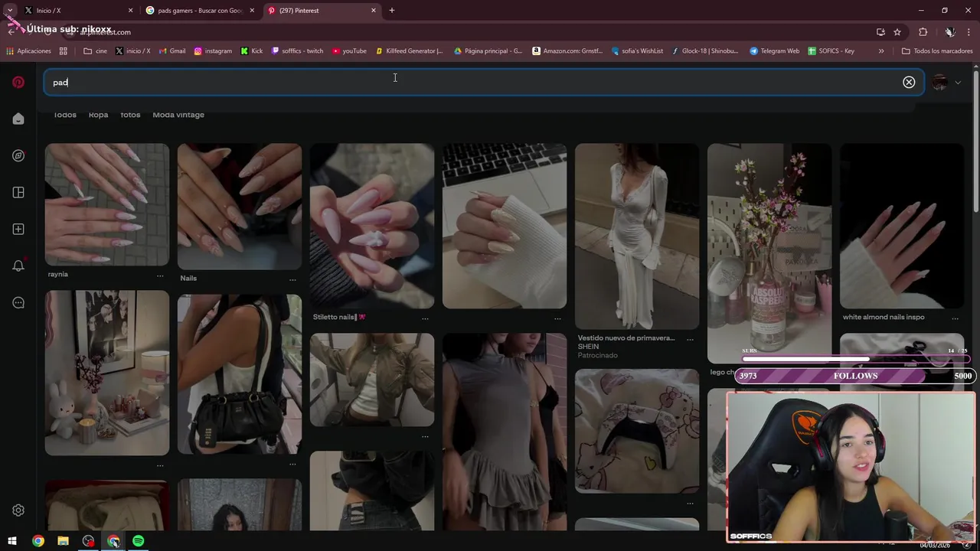
Task: Switch to the Inicio / X browser tab
Action: [77, 11]
